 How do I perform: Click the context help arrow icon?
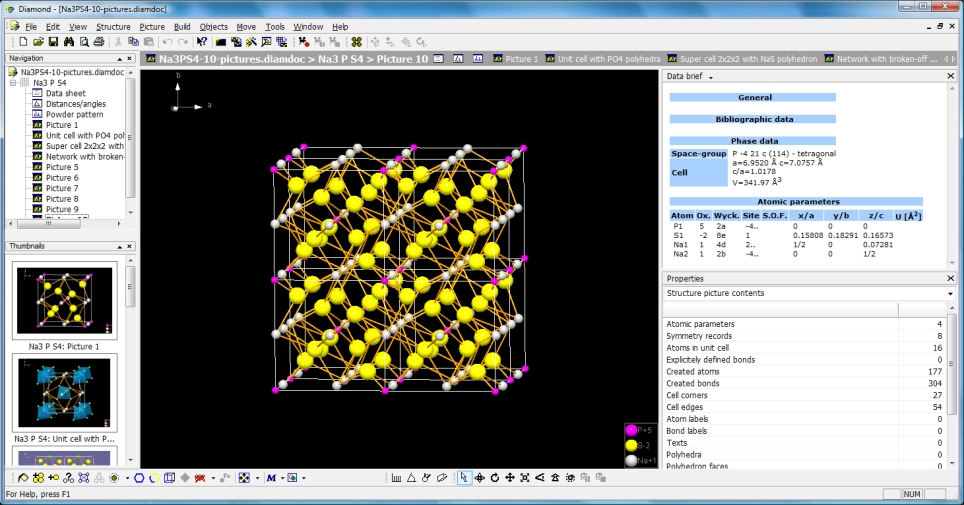click(201, 42)
